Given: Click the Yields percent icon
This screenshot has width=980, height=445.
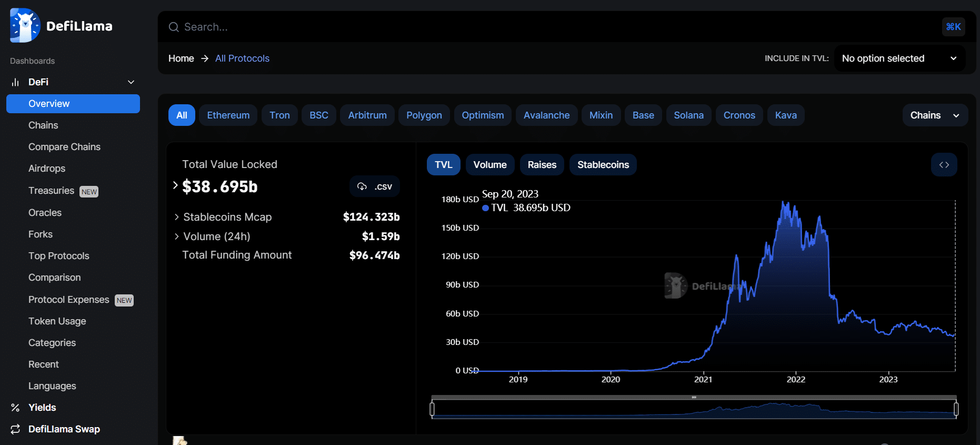Looking at the screenshot, I should pos(15,408).
